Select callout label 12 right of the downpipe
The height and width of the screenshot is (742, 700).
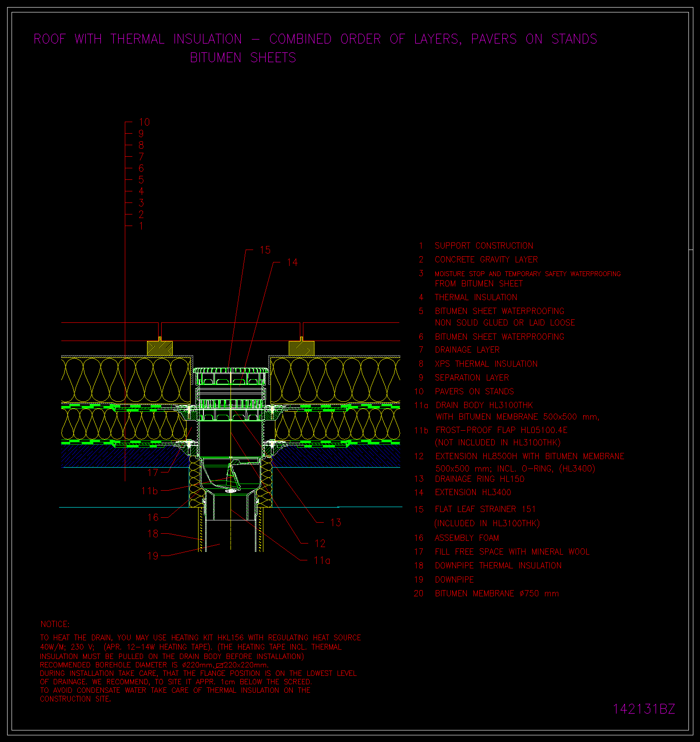tap(320, 544)
